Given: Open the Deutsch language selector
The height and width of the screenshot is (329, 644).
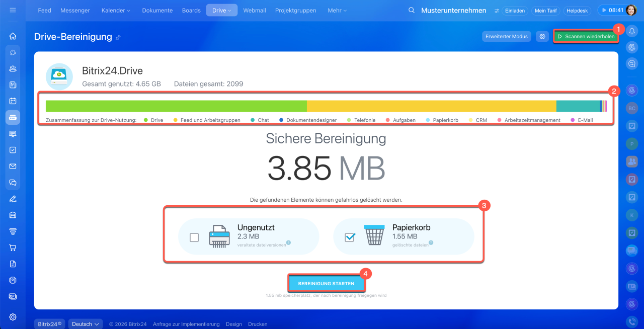Looking at the screenshot, I should click(x=86, y=324).
